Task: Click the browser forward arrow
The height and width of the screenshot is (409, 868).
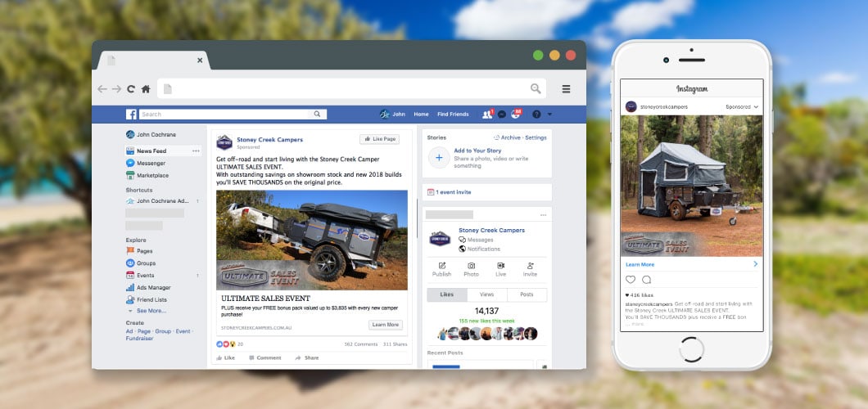Action: pyautogui.click(x=117, y=89)
